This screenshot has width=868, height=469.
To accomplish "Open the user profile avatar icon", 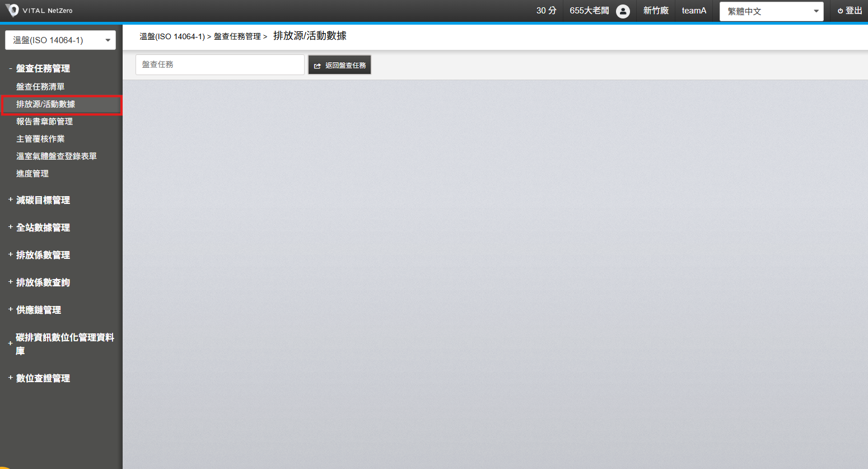I will tap(623, 11).
